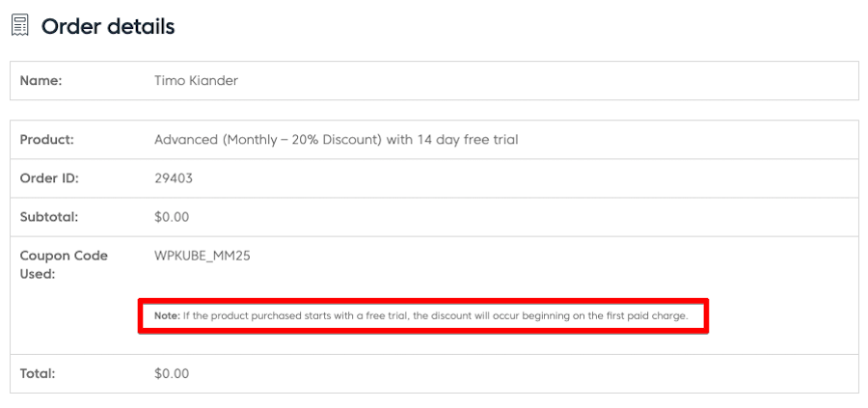The width and height of the screenshot is (868, 408).
Task: Click the Subtotal: label
Action: pyautogui.click(x=49, y=217)
